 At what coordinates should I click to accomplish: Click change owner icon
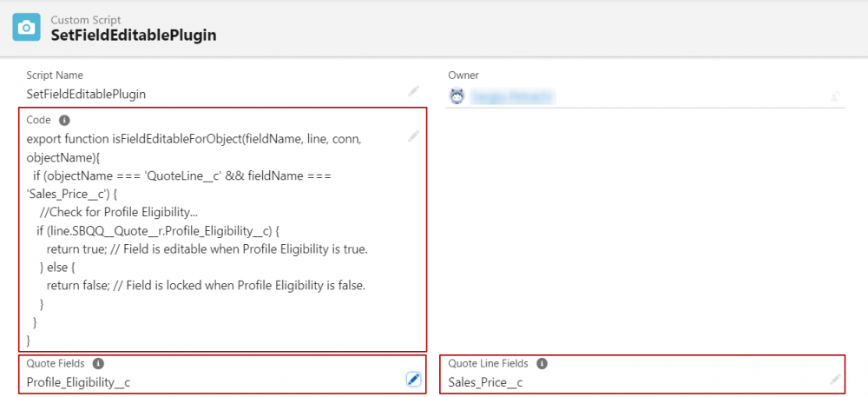pyautogui.click(x=835, y=96)
